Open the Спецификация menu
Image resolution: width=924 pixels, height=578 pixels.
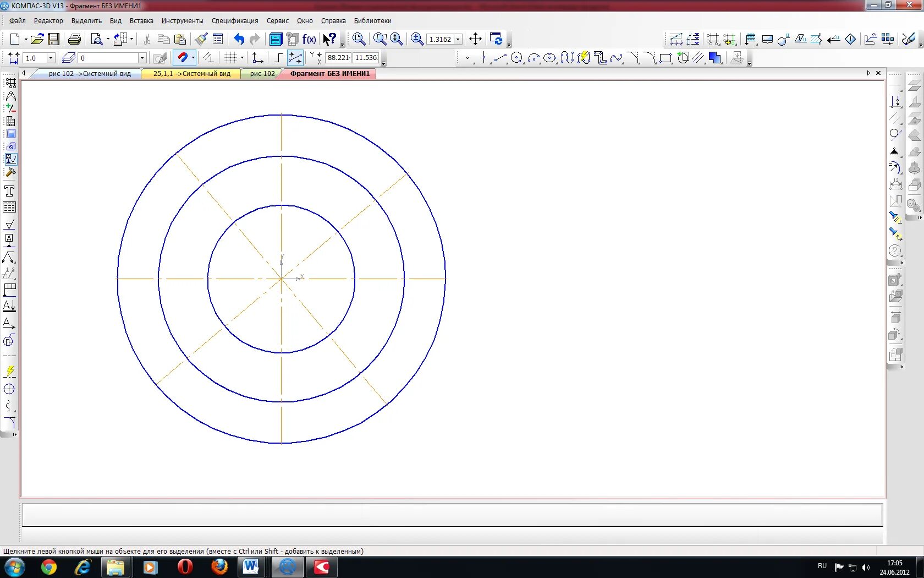pos(235,21)
